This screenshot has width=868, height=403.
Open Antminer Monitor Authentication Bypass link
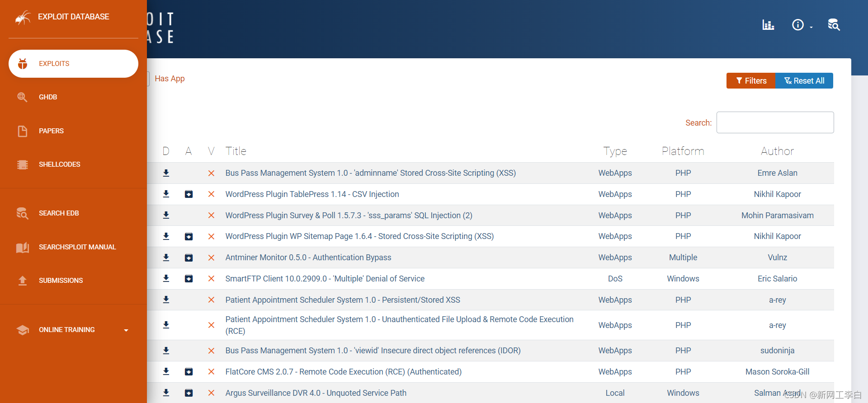pos(308,258)
